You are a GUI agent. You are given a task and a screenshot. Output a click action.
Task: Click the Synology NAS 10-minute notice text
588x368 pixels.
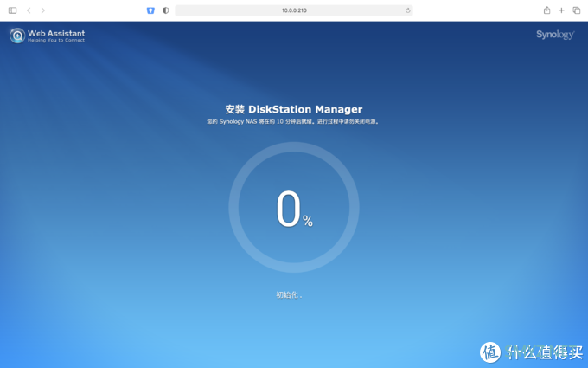point(293,122)
